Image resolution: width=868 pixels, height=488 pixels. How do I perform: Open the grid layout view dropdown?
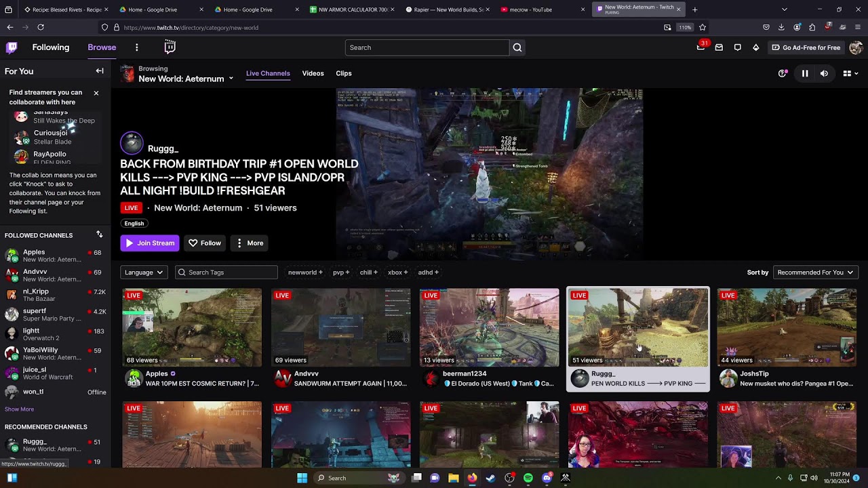(850, 73)
